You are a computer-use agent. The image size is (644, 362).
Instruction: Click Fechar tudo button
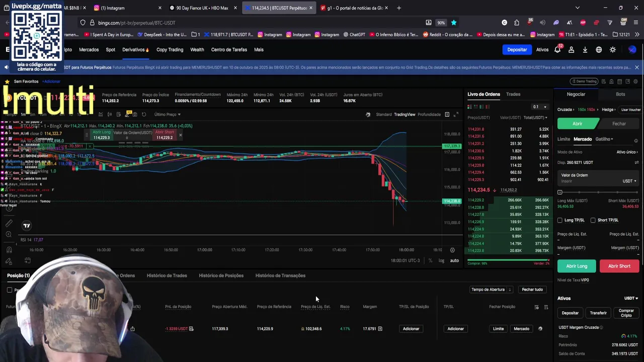click(532, 290)
